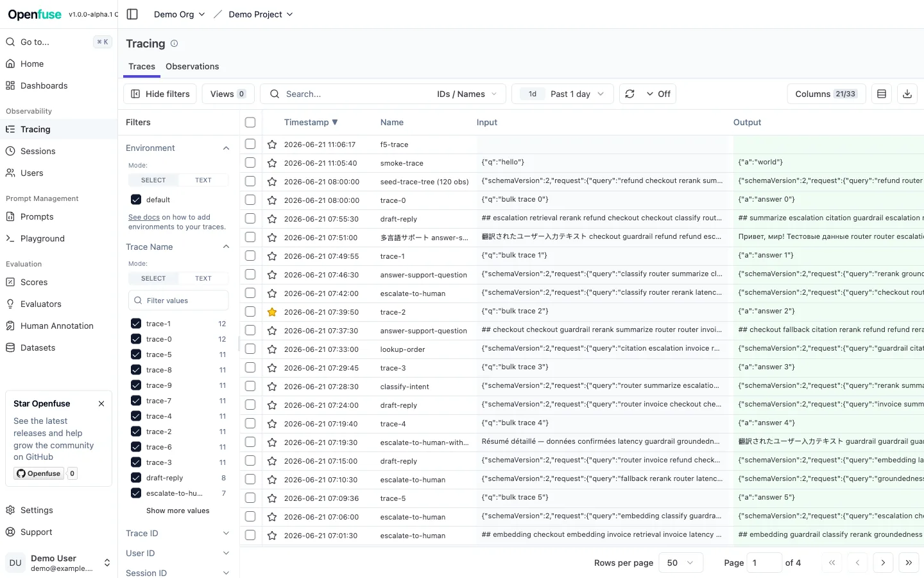Open Columns 21/33 selector

click(x=826, y=94)
